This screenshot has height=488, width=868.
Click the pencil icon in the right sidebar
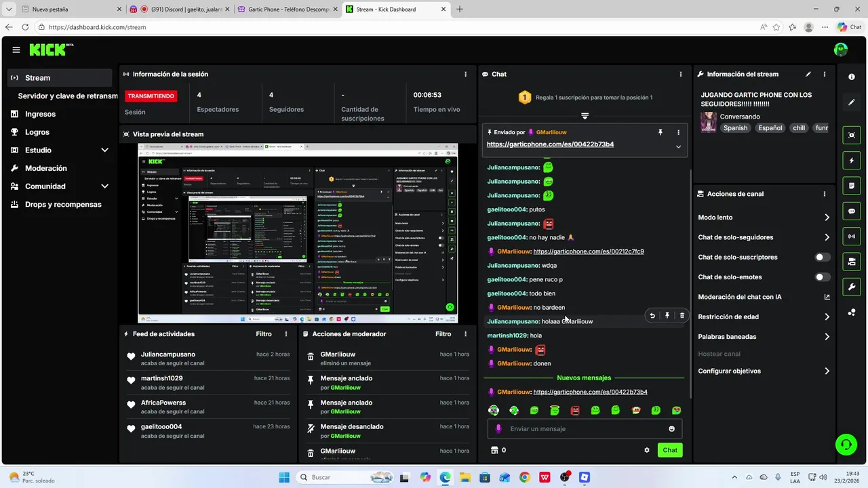pos(852,102)
